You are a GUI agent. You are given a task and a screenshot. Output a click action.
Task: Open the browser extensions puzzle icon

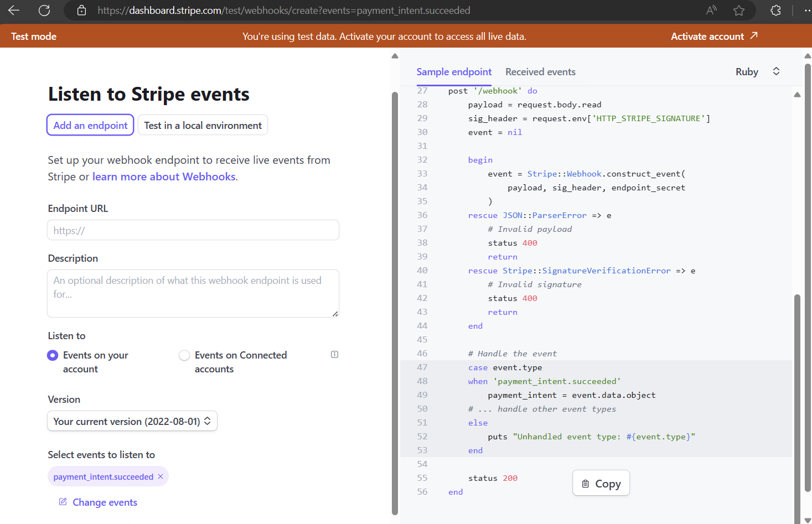776,11
